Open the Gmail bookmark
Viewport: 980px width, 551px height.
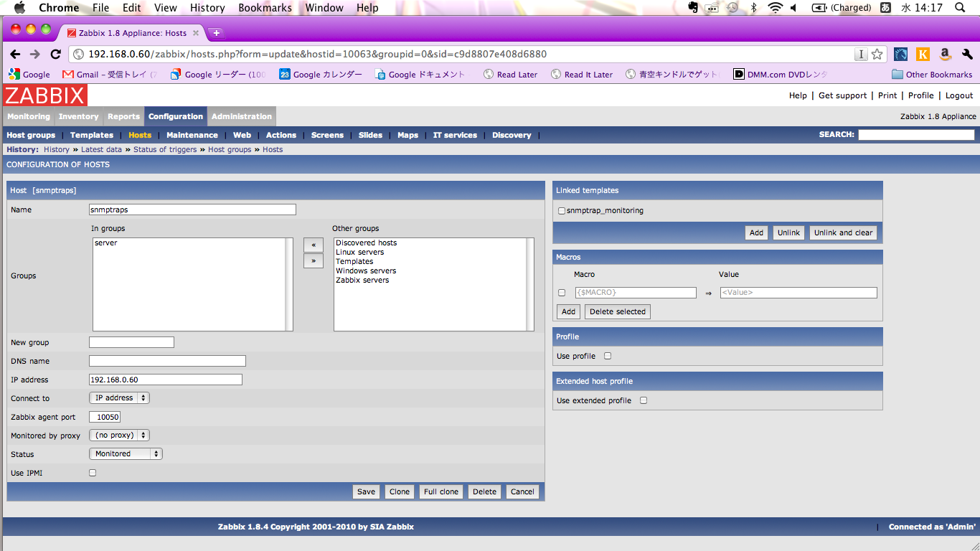(x=110, y=75)
